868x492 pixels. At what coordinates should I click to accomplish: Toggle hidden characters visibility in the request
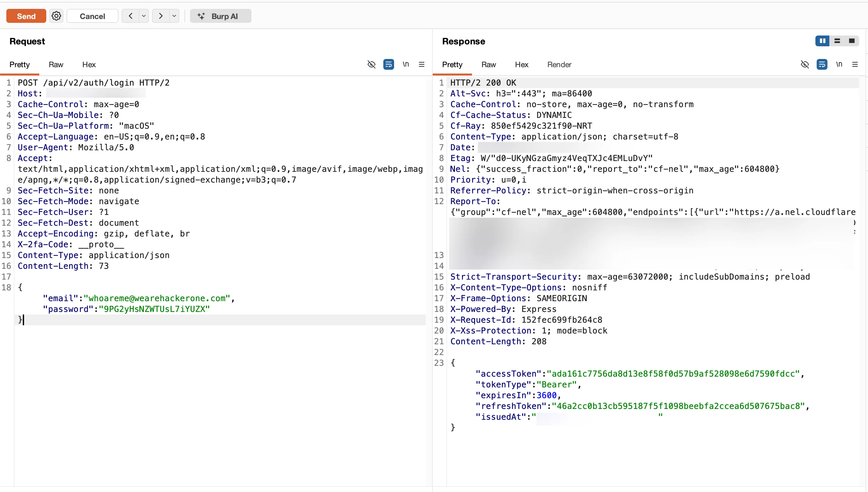[x=371, y=64]
